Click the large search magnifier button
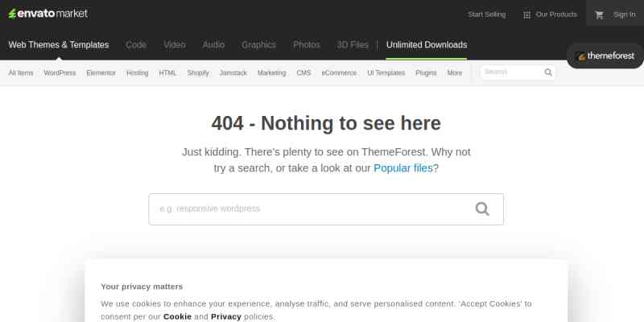 (482, 208)
